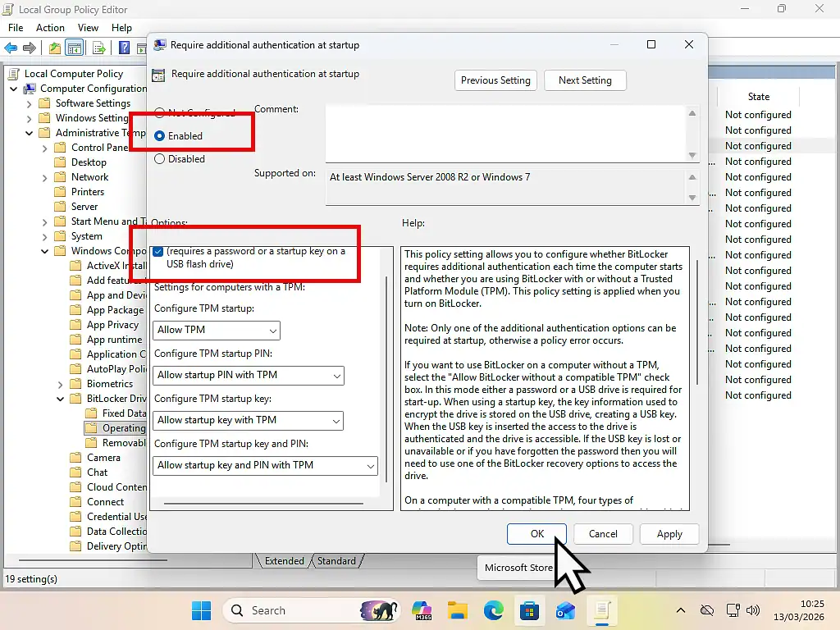Open Microsoft Edge from the taskbar
840x630 pixels.
pyautogui.click(x=492, y=610)
